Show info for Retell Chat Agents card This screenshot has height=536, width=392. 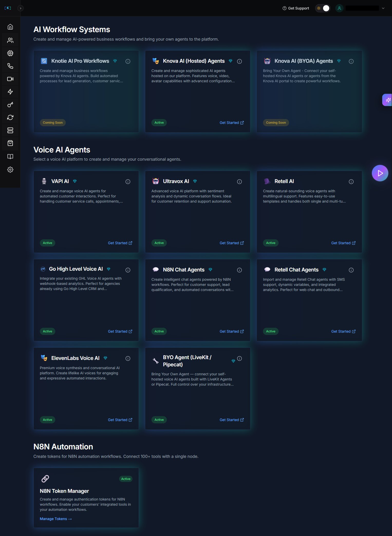tap(351, 270)
